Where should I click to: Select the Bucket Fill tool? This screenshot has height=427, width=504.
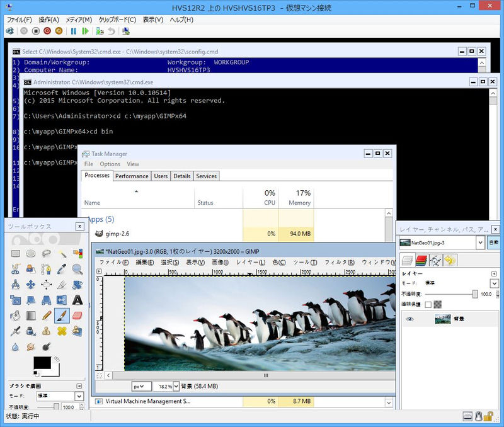coord(15,316)
